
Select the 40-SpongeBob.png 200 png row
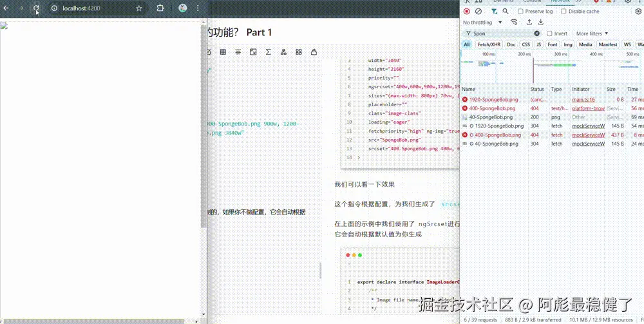(552, 117)
